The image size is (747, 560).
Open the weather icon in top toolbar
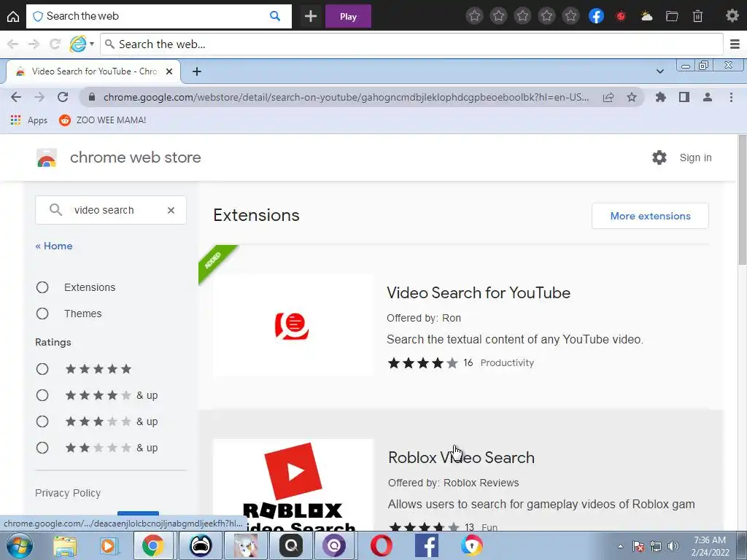[x=646, y=16]
